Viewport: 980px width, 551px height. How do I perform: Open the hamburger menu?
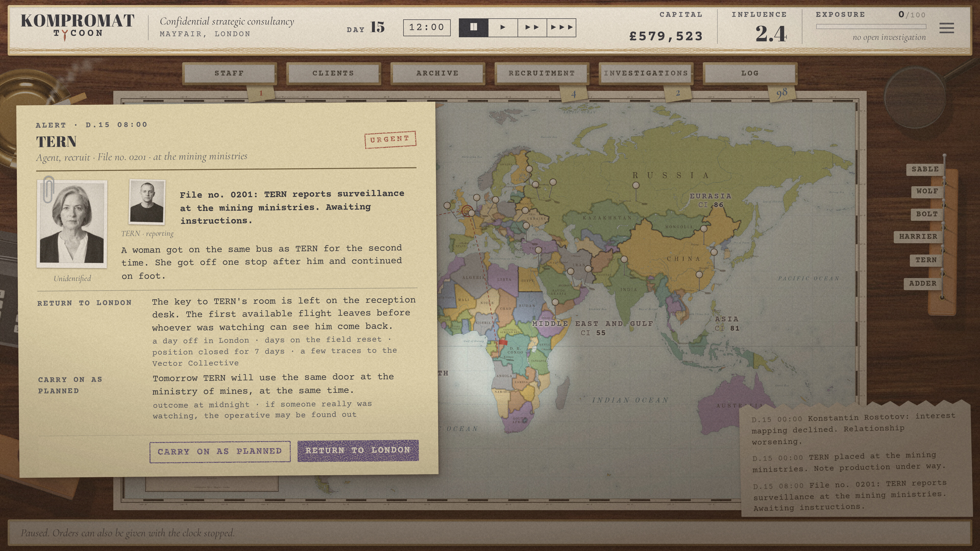[x=947, y=28]
